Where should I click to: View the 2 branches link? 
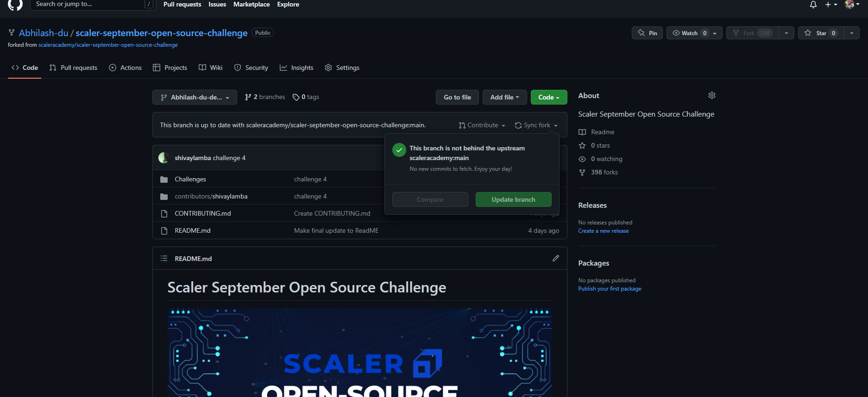coord(265,97)
